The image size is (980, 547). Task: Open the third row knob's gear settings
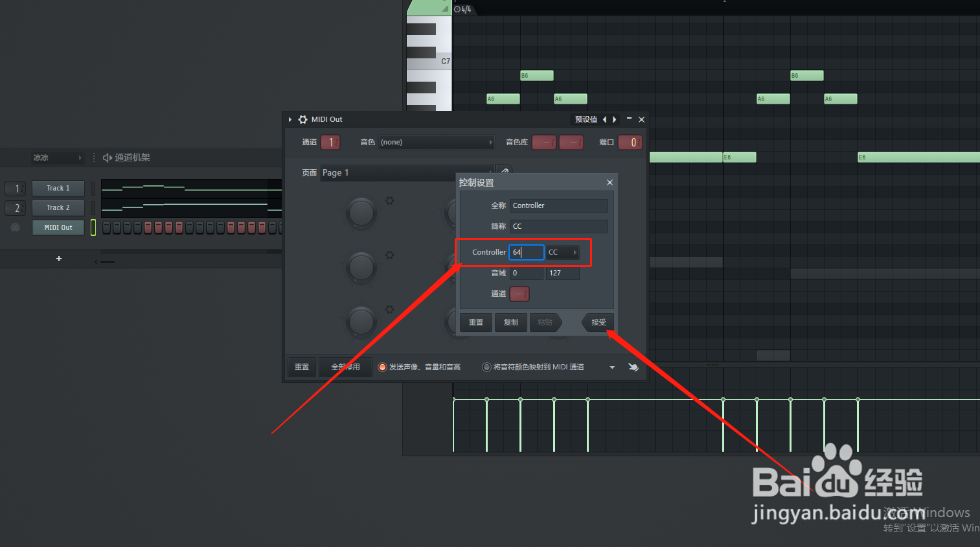[389, 309]
